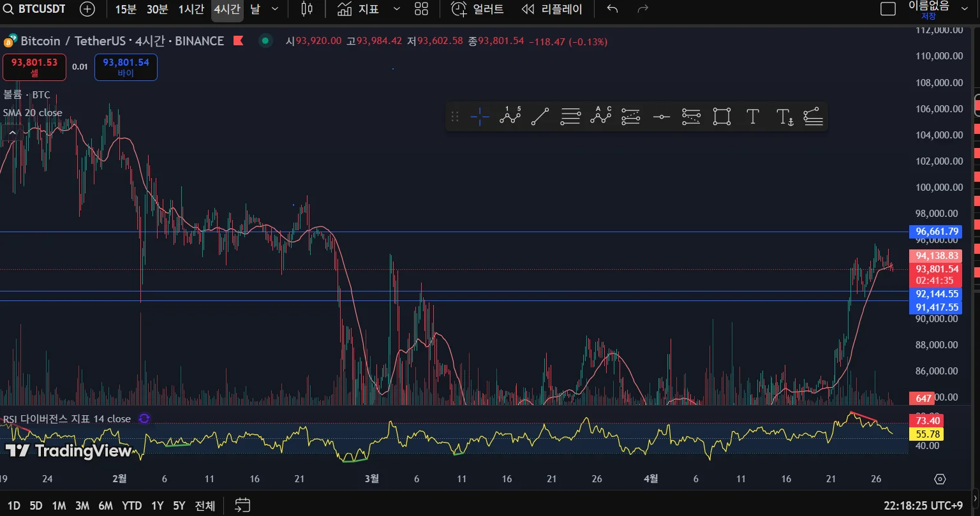
Task: Select the 15분 interval
Action: [126, 9]
